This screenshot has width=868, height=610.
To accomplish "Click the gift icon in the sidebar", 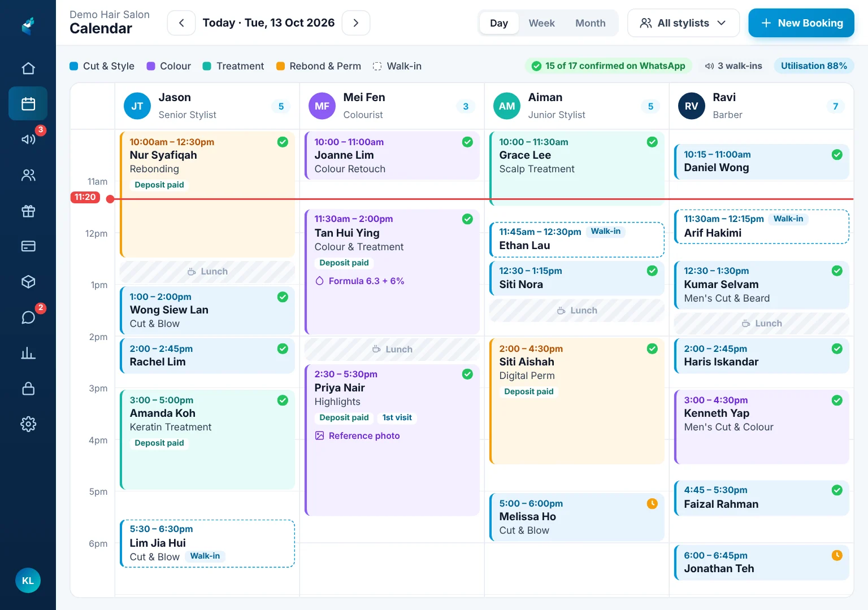I will pos(28,211).
